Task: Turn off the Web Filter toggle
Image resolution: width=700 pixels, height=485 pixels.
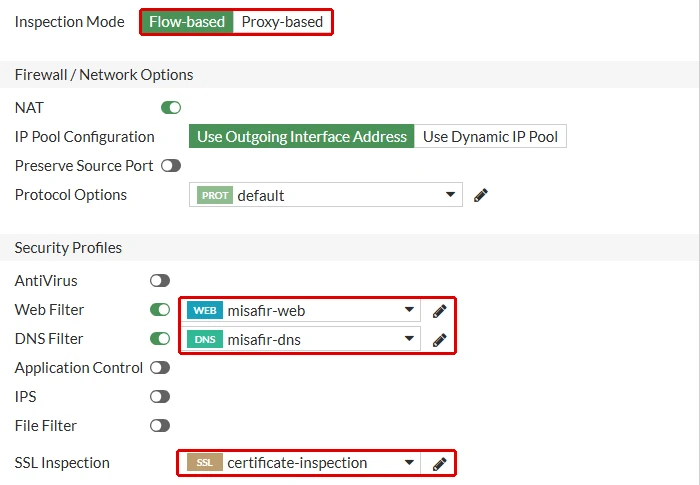Action: (x=160, y=309)
